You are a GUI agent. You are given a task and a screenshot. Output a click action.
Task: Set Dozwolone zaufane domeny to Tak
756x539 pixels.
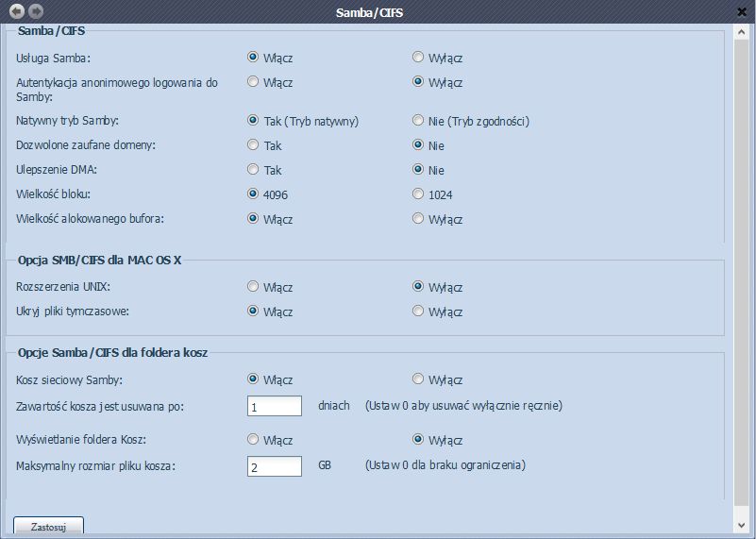click(253, 144)
